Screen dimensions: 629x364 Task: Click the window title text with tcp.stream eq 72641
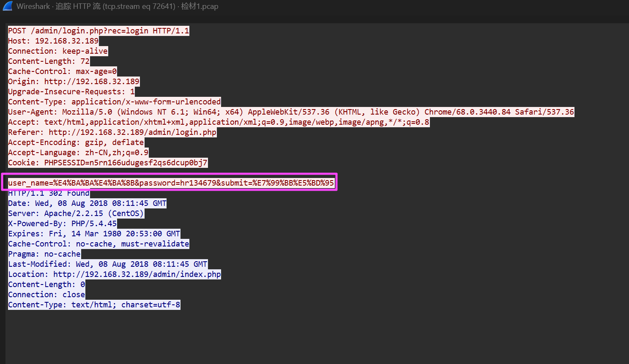pyautogui.click(x=118, y=6)
